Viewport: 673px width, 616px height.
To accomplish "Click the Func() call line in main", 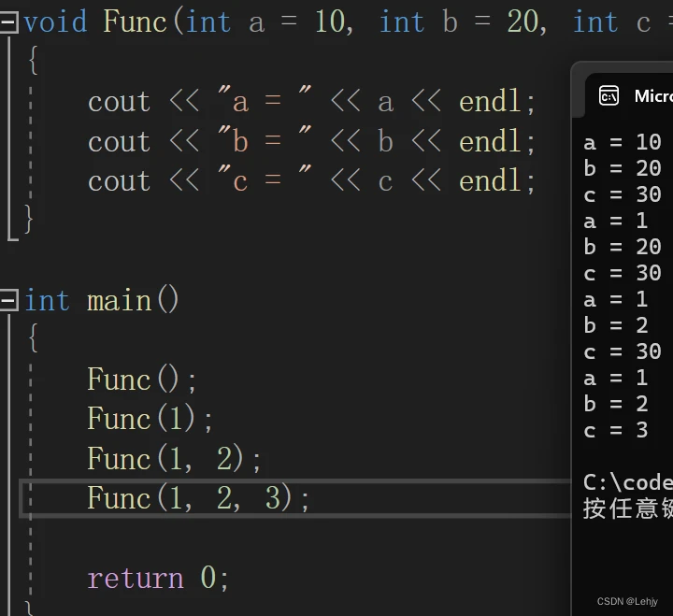I will pos(141,380).
